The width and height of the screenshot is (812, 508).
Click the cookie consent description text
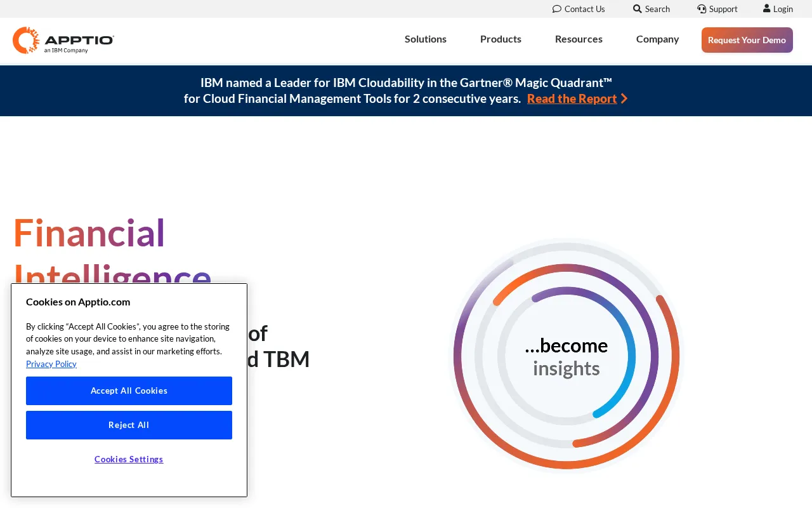(x=128, y=339)
